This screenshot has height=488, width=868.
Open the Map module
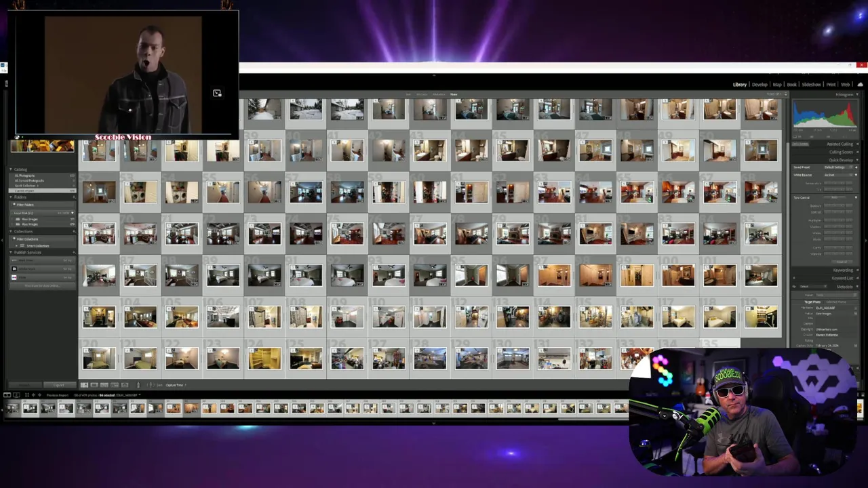click(777, 85)
